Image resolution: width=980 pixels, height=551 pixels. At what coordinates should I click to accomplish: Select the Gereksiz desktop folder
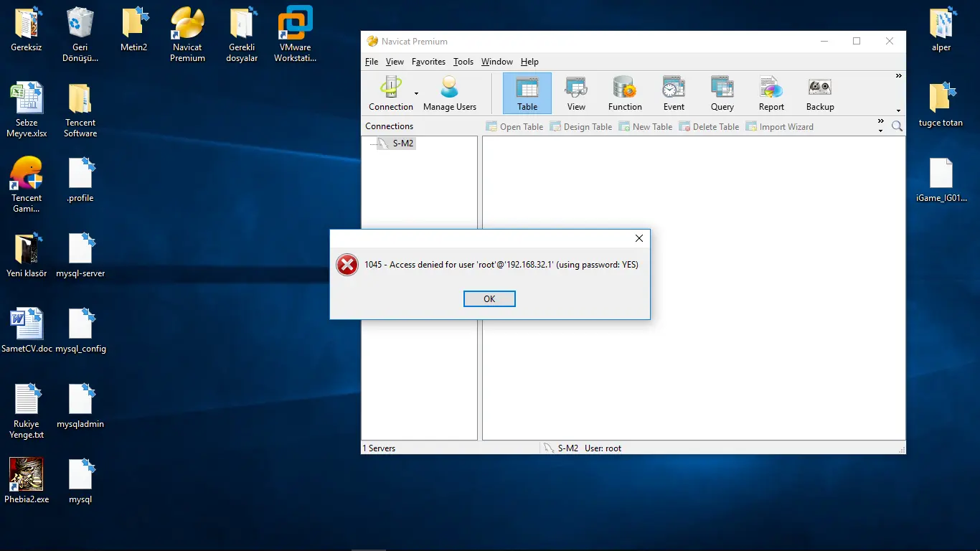[x=27, y=30]
